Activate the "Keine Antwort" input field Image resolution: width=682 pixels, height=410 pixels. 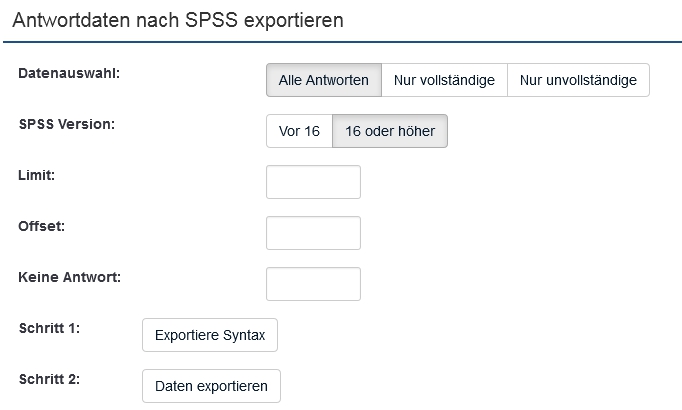(313, 284)
